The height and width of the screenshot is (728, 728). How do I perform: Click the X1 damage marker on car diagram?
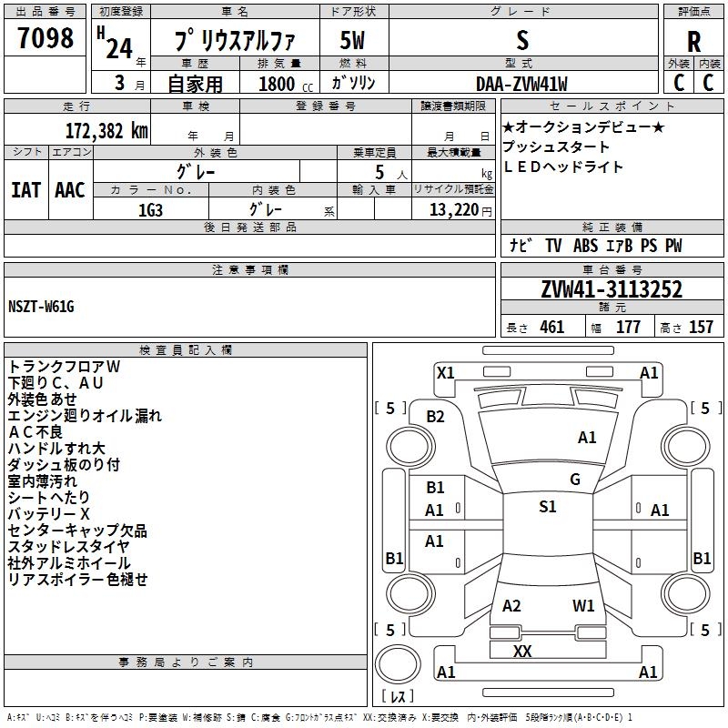[x=445, y=372]
